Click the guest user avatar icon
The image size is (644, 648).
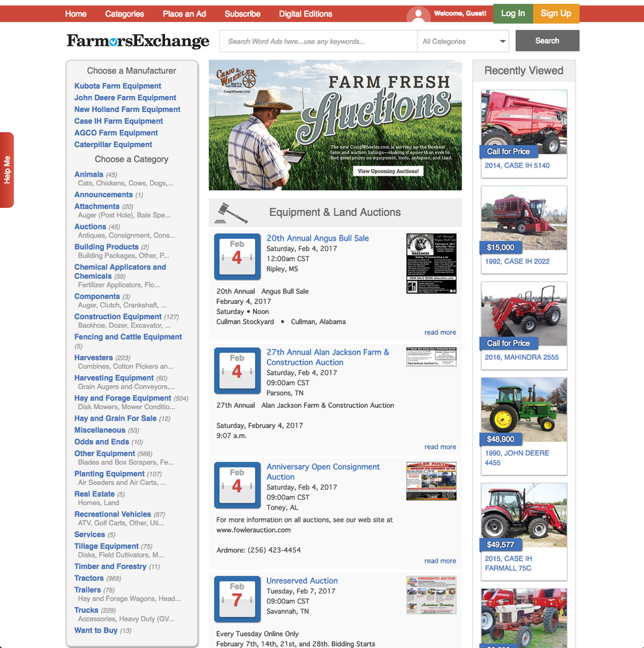[x=418, y=15]
